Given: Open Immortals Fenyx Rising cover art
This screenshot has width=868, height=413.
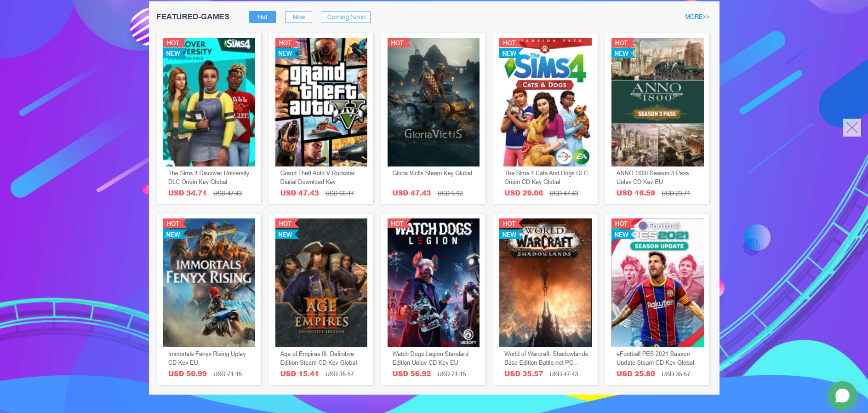Looking at the screenshot, I should 209,283.
